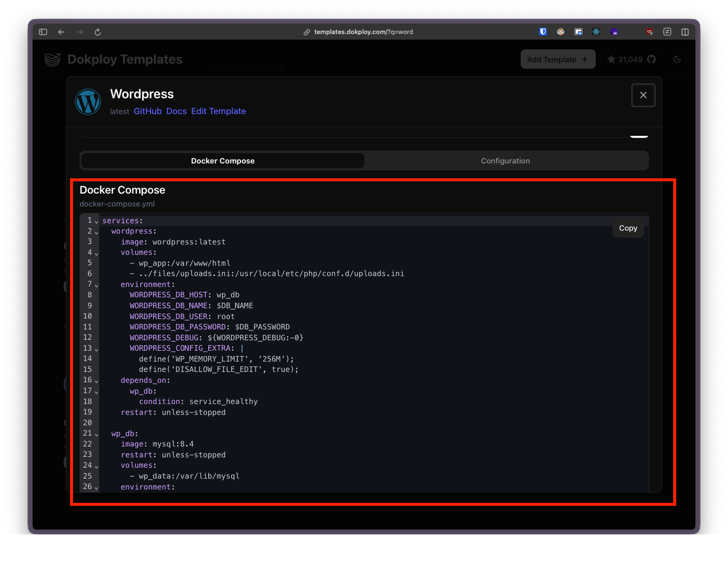Viewport: 728px width, 571px height.
Task: Open the browser controls sliders icon
Action: pyautogui.click(x=667, y=32)
